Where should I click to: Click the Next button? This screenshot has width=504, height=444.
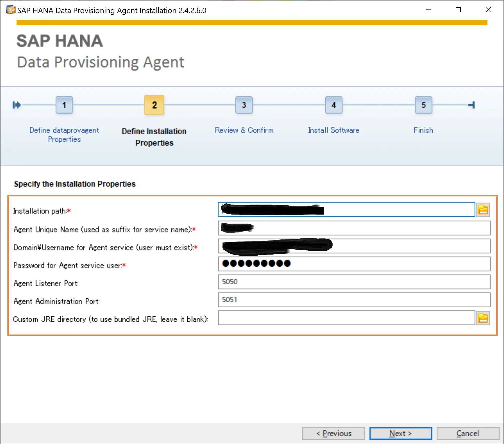[x=401, y=433]
